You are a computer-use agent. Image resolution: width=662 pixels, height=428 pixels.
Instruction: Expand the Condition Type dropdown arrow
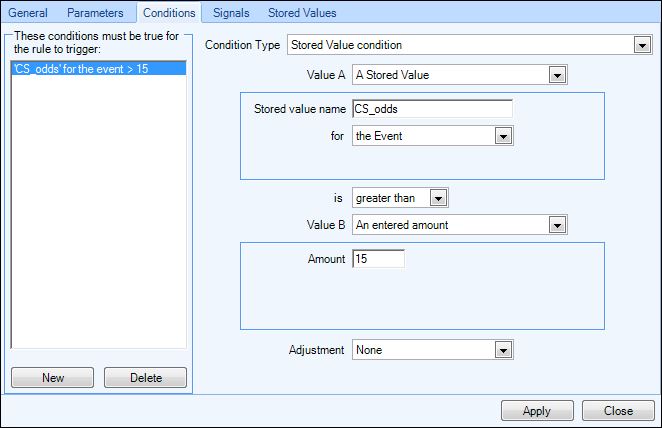pos(642,45)
